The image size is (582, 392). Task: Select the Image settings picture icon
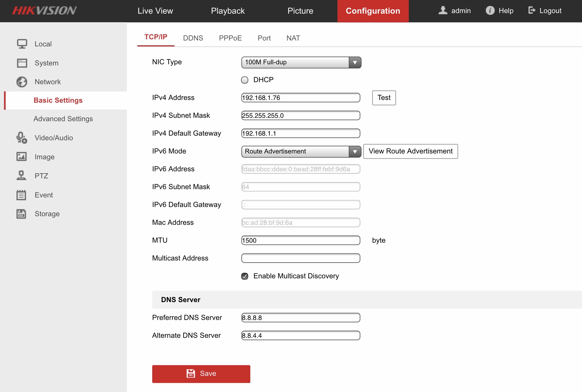coord(22,157)
